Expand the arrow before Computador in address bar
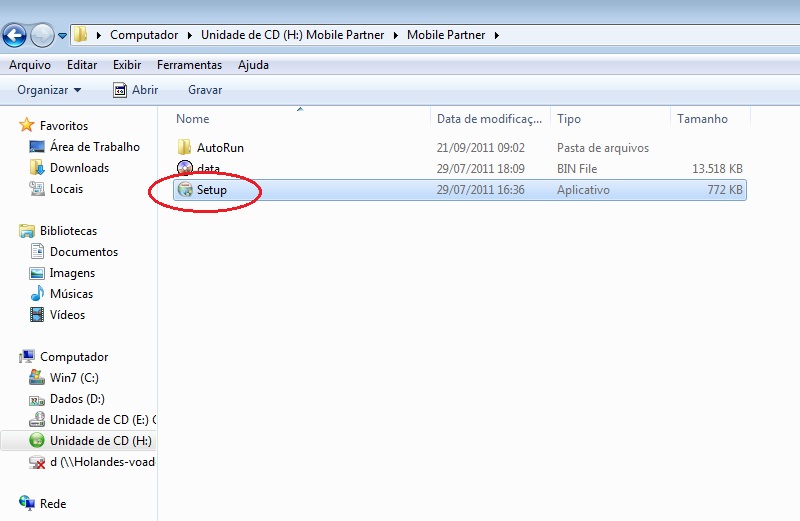800x521 pixels. pos(98,35)
